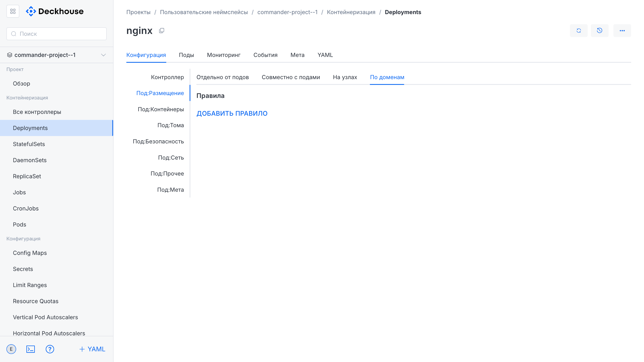Click the Deckhouse logo
This screenshot has height=362, width=644.
click(55, 11)
